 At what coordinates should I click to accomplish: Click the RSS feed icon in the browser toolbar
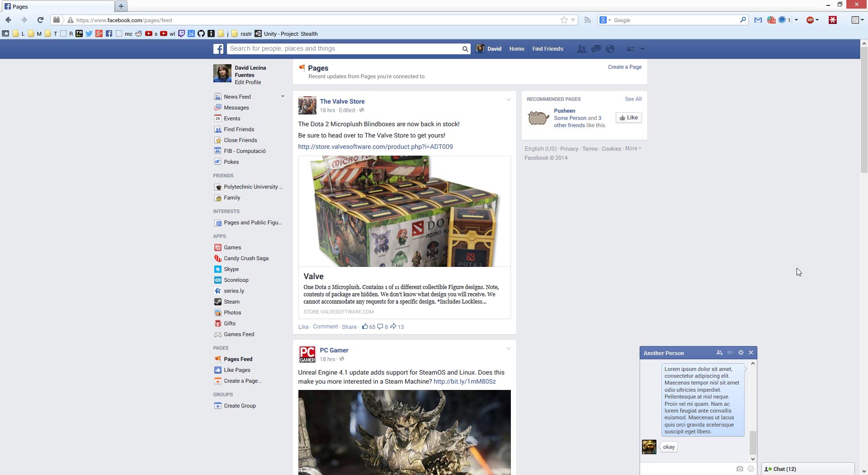point(587,20)
